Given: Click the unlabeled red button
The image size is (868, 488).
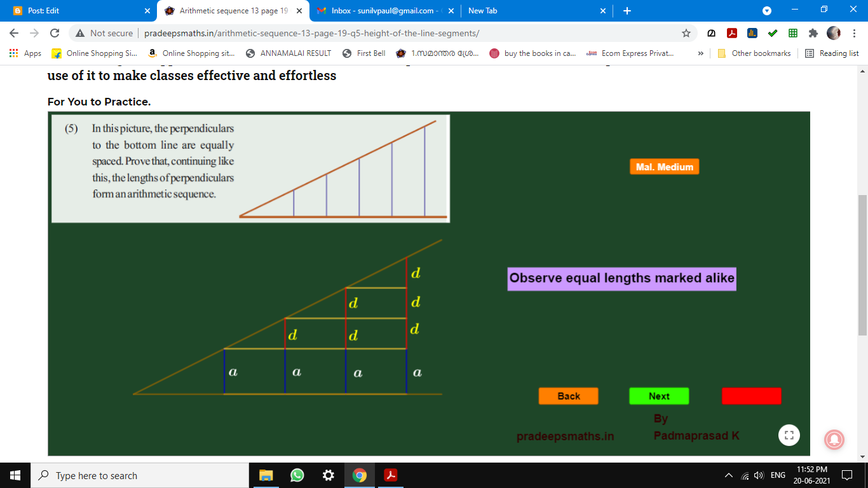Looking at the screenshot, I should pyautogui.click(x=751, y=396).
